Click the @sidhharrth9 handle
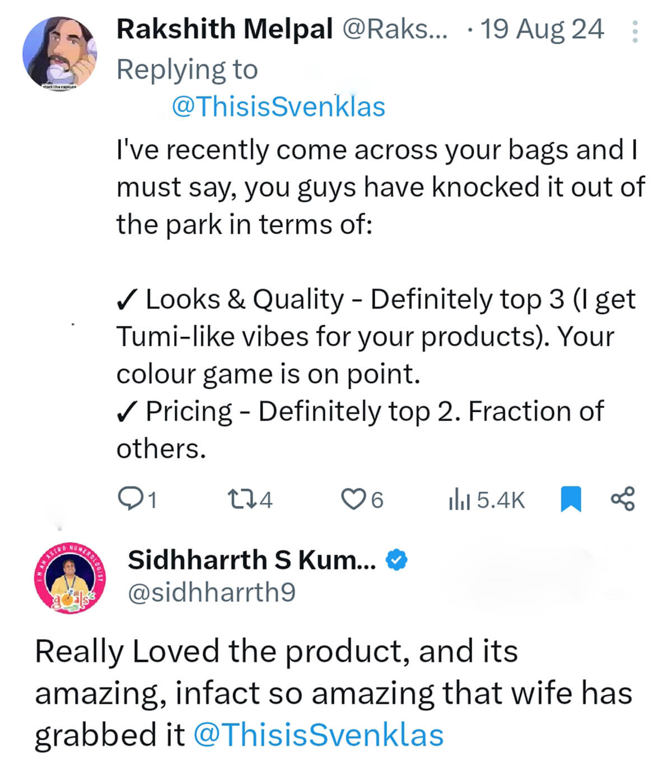The height and width of the screenshot is (784, 672). (212, 592)
